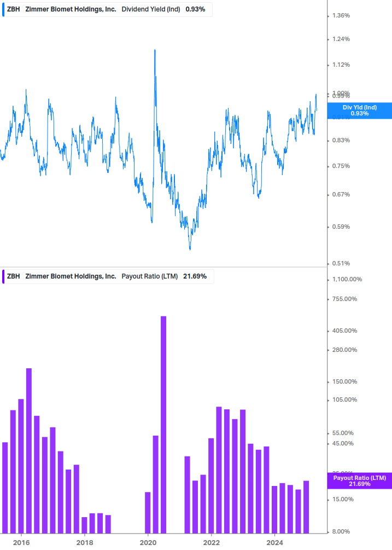This screenshot has width=392, height=550.
Task: Click the Payout Ratio (LTM) legend label
Action: pos(150,276)
